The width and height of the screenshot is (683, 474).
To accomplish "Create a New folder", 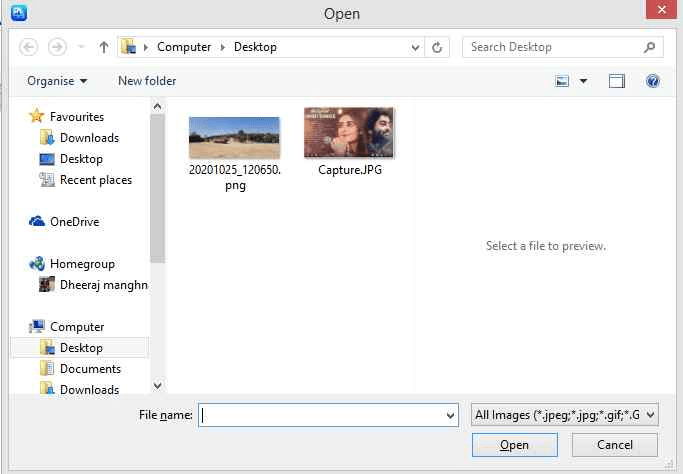I will point(147,81).
